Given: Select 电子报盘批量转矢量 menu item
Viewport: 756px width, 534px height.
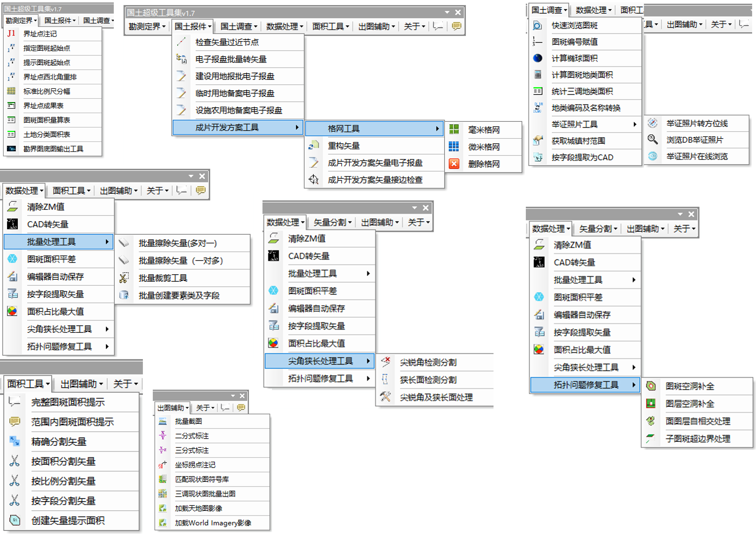Looking at the screenshot, I should coord(231,59).
